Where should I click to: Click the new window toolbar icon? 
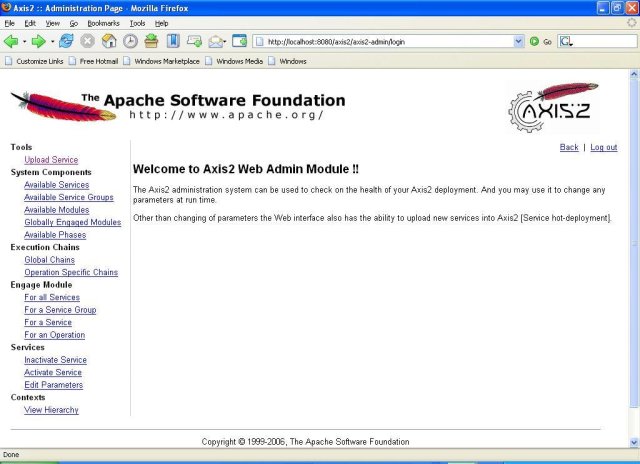coord(240,41)
